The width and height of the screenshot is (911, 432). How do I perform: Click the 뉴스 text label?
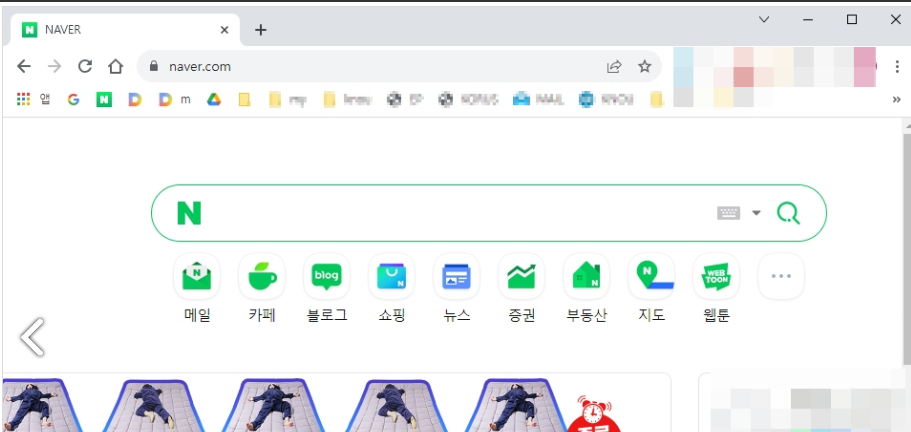457,315
